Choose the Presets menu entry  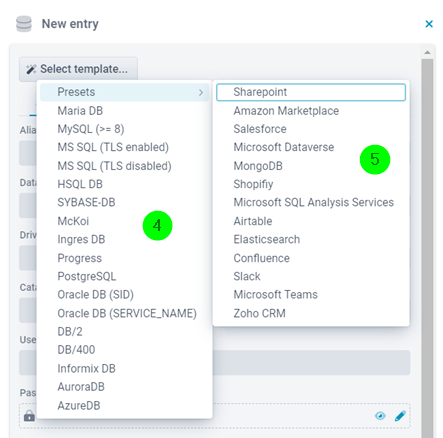[124, 92]
